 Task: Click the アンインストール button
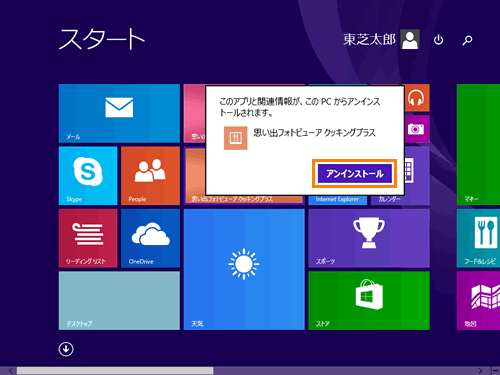(354, 173)
